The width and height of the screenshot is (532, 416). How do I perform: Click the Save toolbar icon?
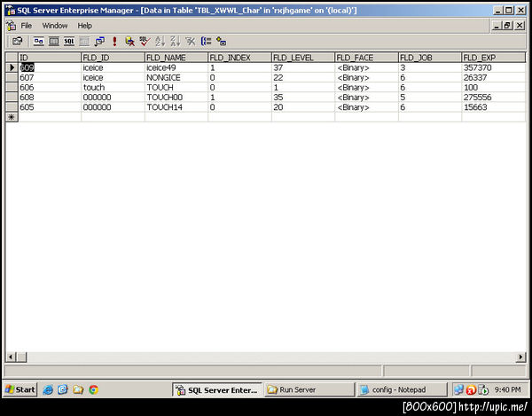tap(17, 42)
